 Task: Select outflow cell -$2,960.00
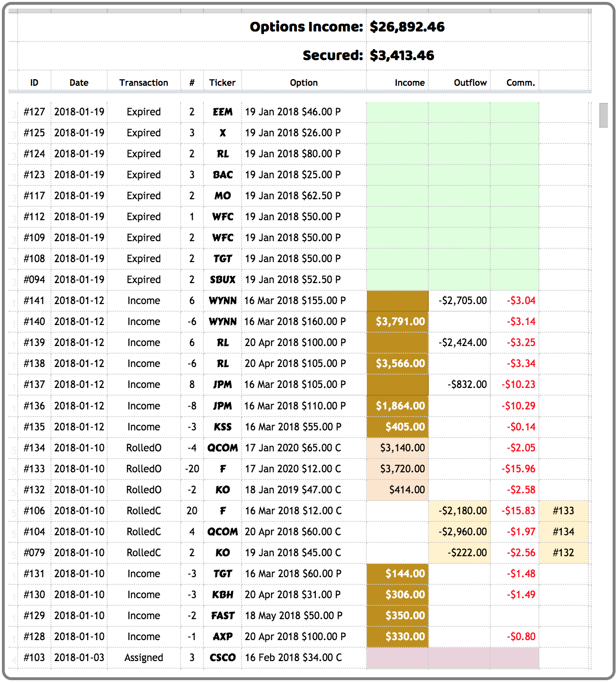(x=460, y=532)
